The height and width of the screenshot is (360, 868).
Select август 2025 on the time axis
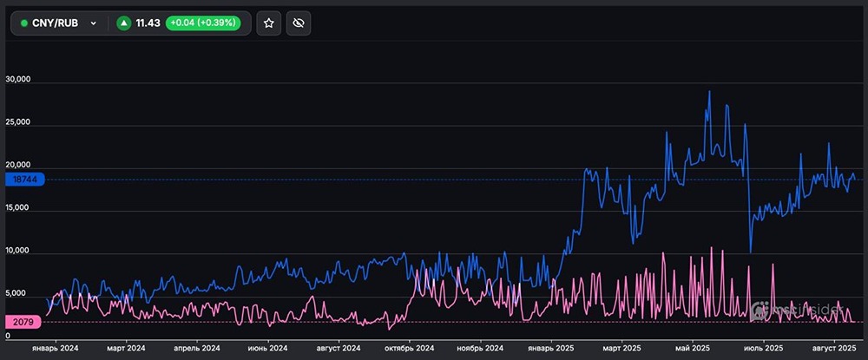(834, 347)
